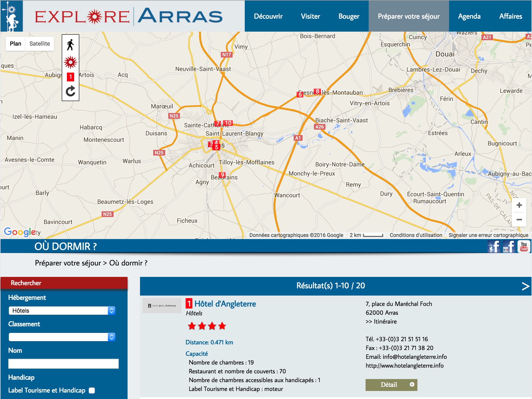
Task: Open the Visiter menu
Action: point(310,16)
